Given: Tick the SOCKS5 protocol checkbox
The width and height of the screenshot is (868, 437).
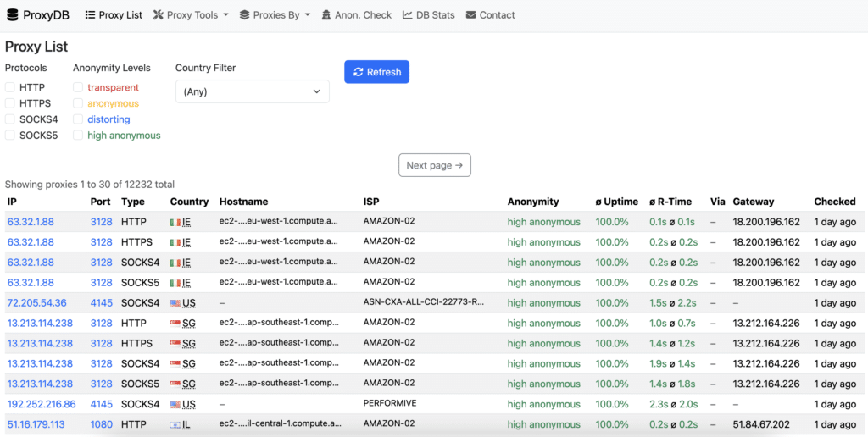Looking at the screenshot, I should point(10,136).
